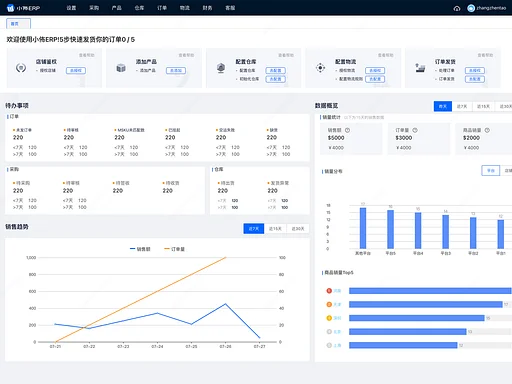Open 查看帮助 link on 配置物流 card

coord(386,55)
